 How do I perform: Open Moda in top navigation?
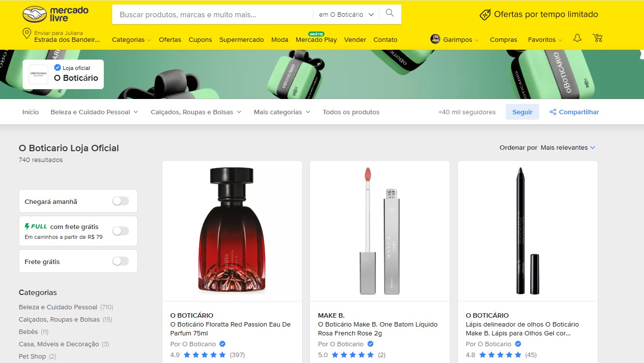280,39
